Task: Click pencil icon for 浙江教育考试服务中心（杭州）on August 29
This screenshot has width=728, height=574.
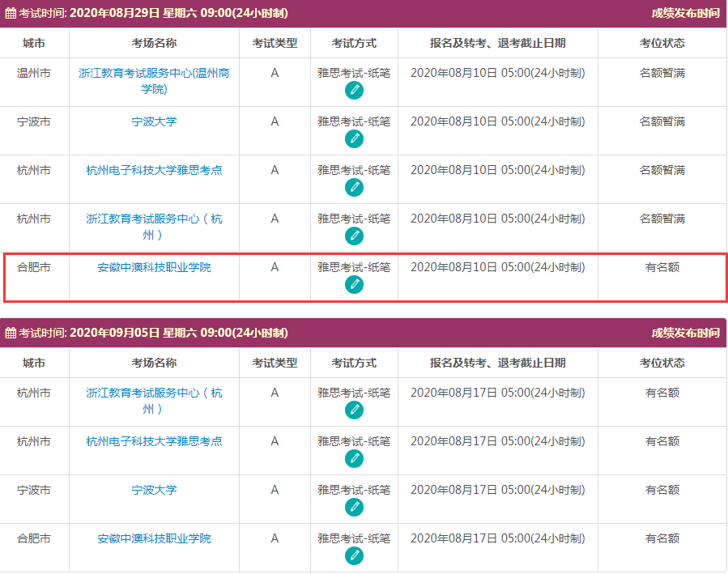Action: (x=354, y=236)
